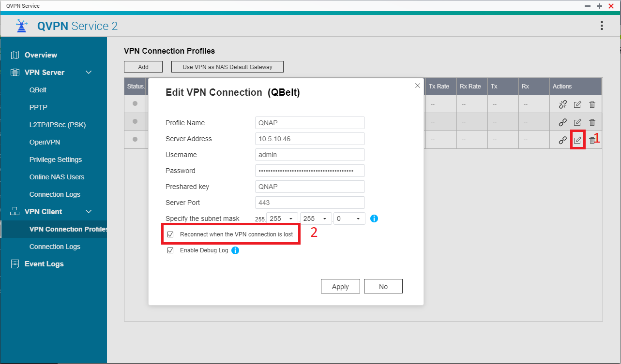Click the info icon next to Enable Debug Log
This screenshot has height=364, width=621.
pos(235,250)
